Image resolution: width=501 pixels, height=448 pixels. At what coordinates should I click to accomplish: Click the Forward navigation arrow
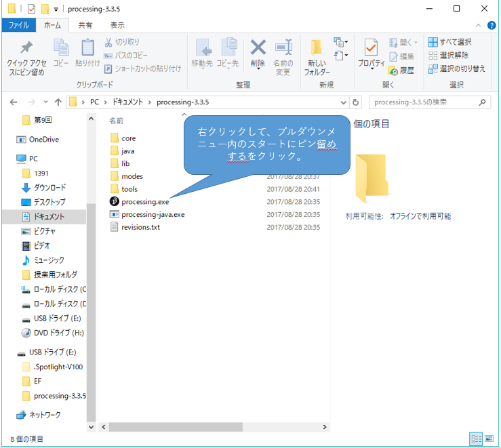pyautogui.click(x=31, y=102)
